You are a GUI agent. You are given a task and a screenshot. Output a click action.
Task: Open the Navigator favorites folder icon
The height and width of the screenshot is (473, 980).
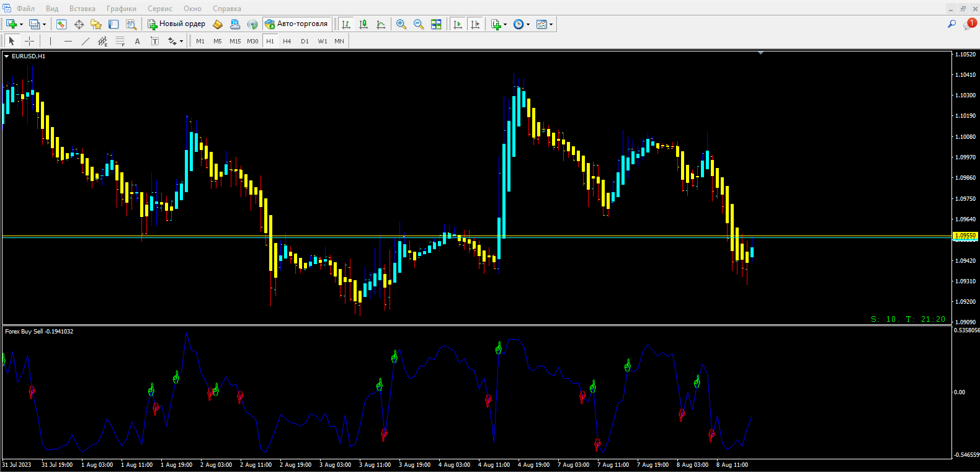point(96,24)
